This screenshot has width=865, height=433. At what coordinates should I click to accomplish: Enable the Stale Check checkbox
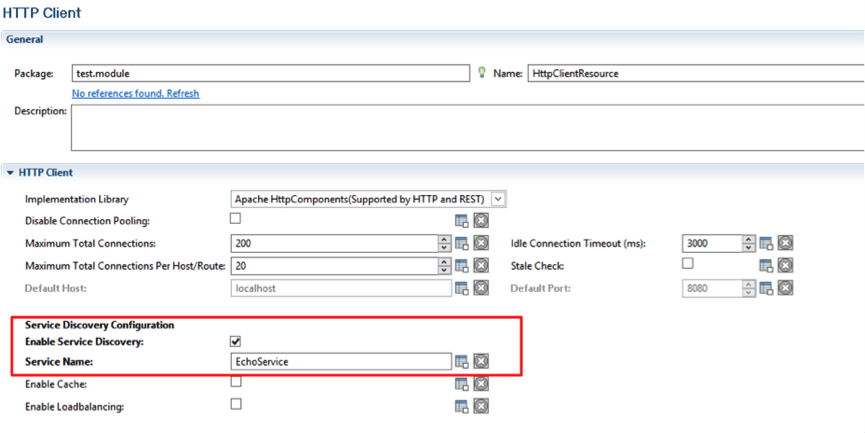click(x=687, y=263)
